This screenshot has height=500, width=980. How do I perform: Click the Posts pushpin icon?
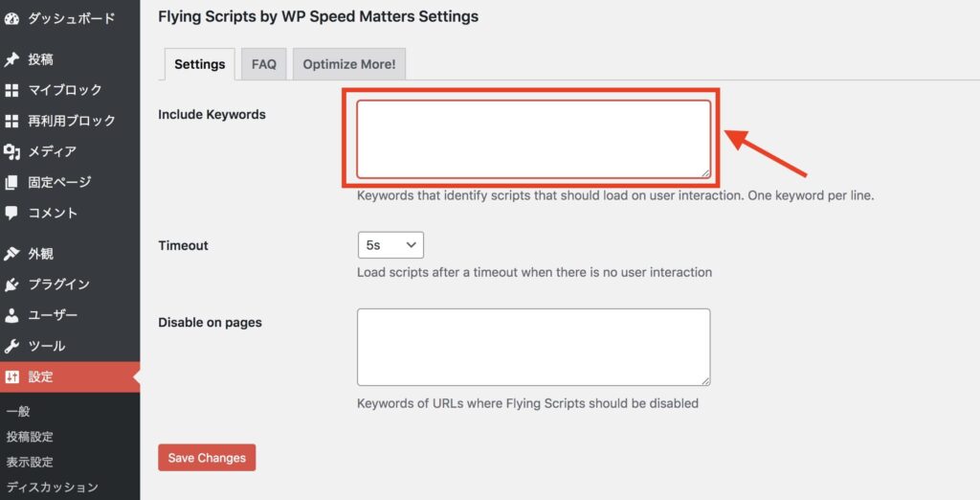pos(11,59)
